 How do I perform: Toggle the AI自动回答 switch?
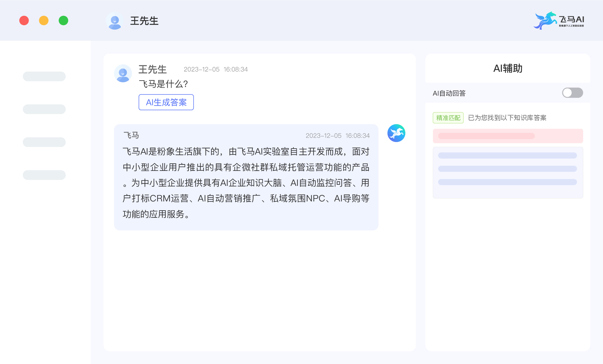coord(572,93)
